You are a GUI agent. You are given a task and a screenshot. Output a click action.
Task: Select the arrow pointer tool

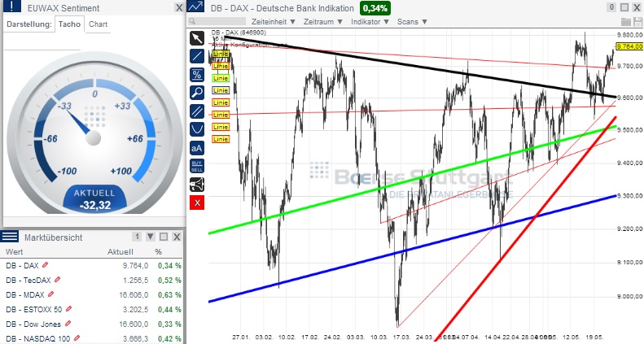(197, 38)
